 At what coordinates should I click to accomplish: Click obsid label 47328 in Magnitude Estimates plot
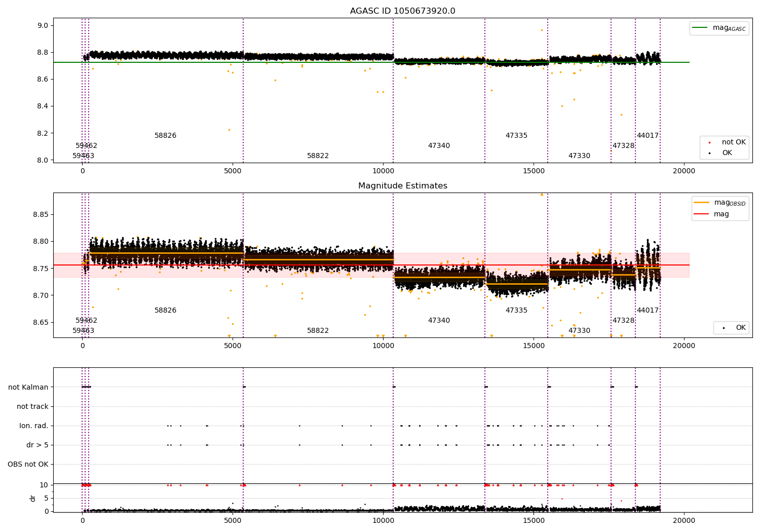pyautogui.click(x=623, y=321)
